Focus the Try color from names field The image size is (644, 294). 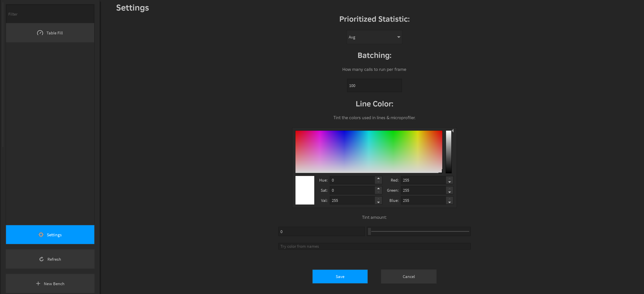pos(374,246)
